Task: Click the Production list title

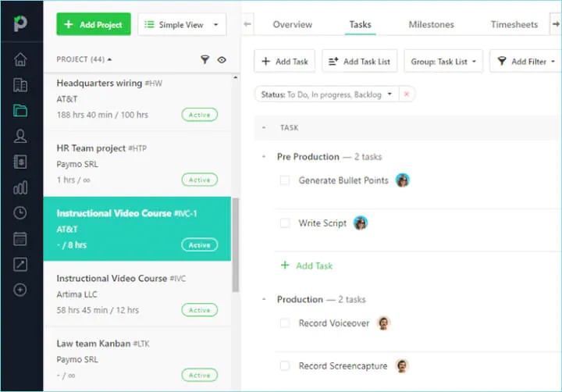Action: point(300,299)
